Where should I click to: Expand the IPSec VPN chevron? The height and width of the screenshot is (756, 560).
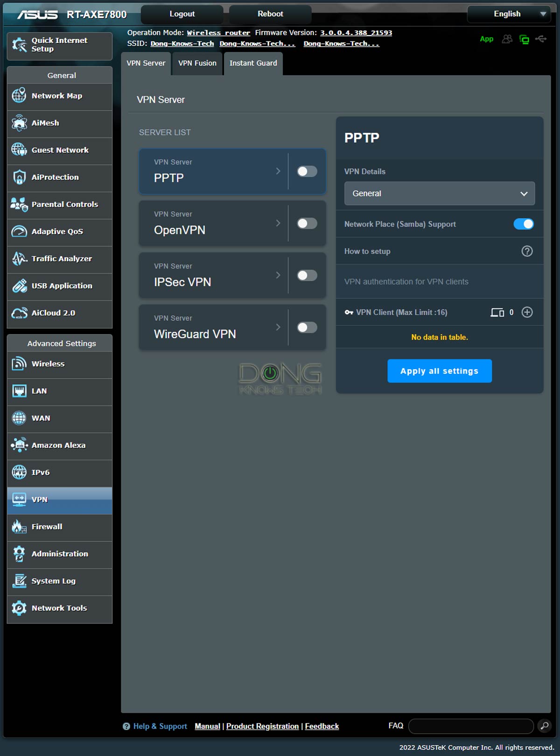[278, 275]
